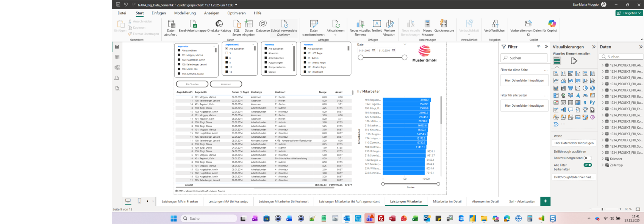Viewport: 644px width, 224px height.
Task: Click Suchen field in Daten pane
Action: pos(621,57)
